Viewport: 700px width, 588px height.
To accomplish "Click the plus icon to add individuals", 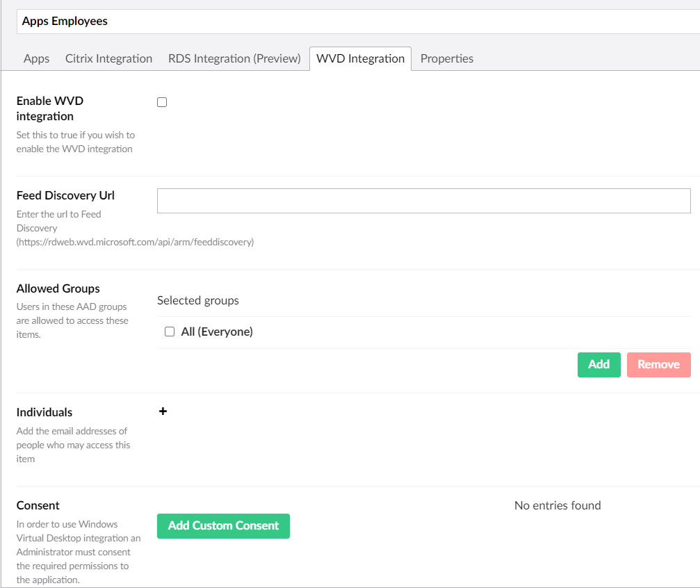I will coord(163,411).
